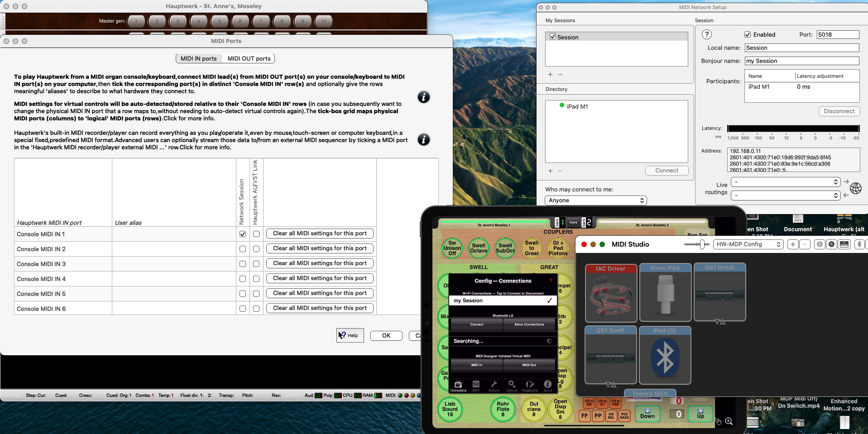Remove device with MIDI Studio minus button
The height and width of the screenshot is (434, 868).
tap(805, 244)
